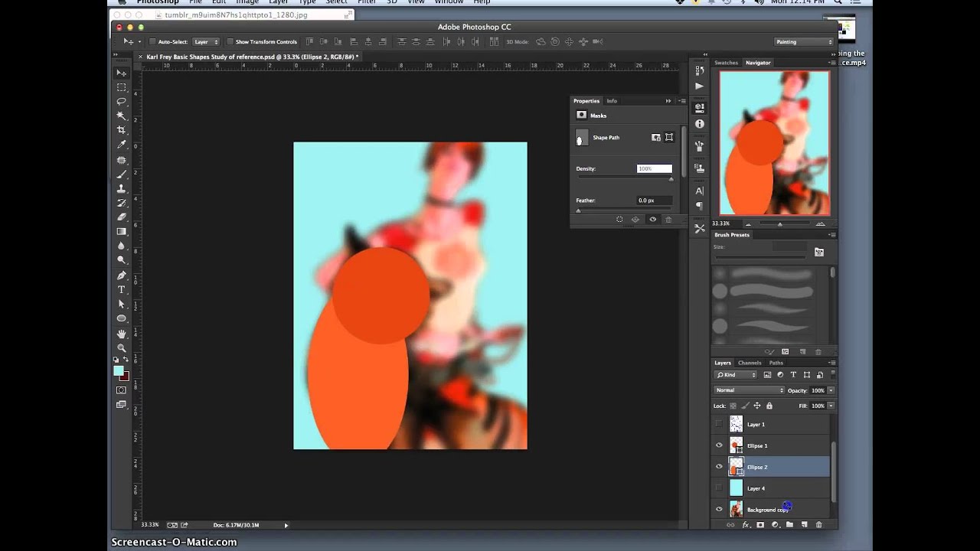980x551 pixels.
Task: Show Layer 1 visibility box
Action: click(719, 424)
